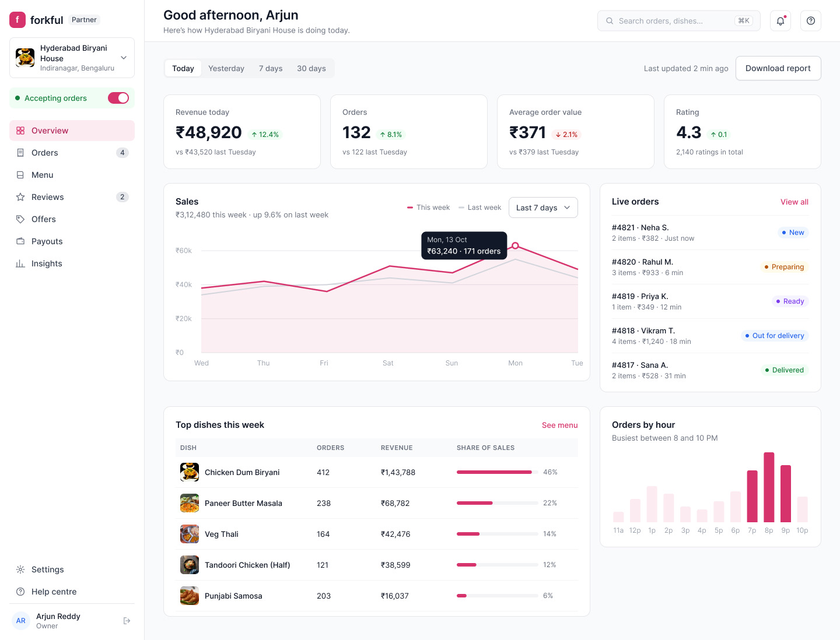Click the Menu book icon in sidebar
The width and height of the screenshot is (840, 640).
click(20, 175)
